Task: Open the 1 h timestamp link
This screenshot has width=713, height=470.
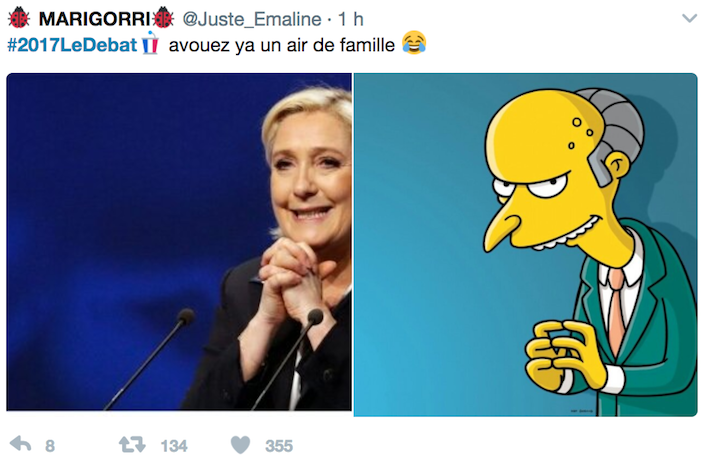Action: pos(351,19)
